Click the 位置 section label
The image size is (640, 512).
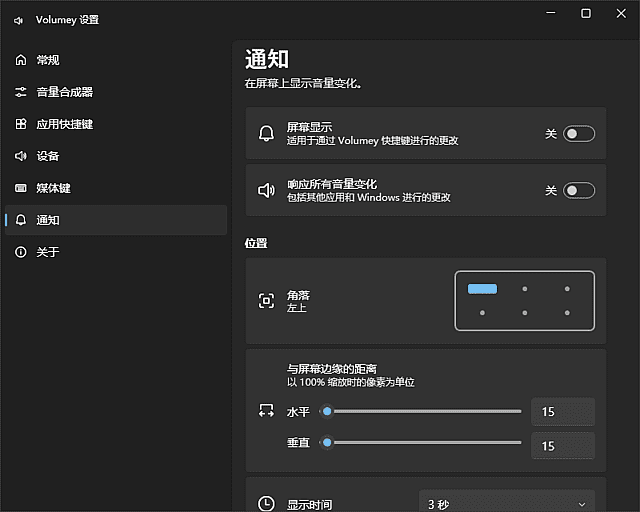click(x=256, y=243)
